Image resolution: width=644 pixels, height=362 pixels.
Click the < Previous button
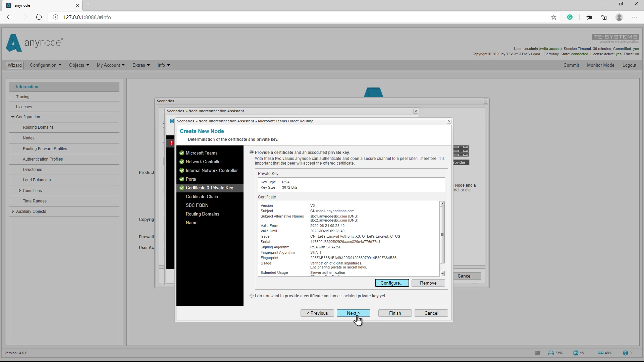317,313
